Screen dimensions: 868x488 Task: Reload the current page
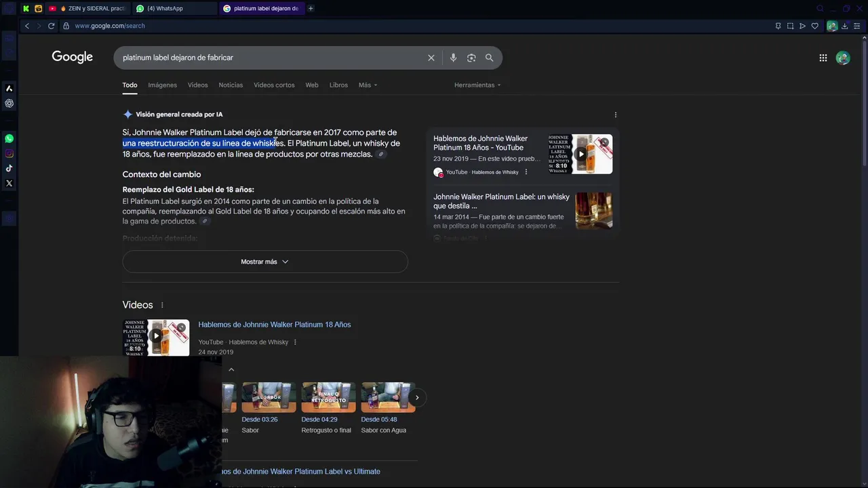pos(51,26)
